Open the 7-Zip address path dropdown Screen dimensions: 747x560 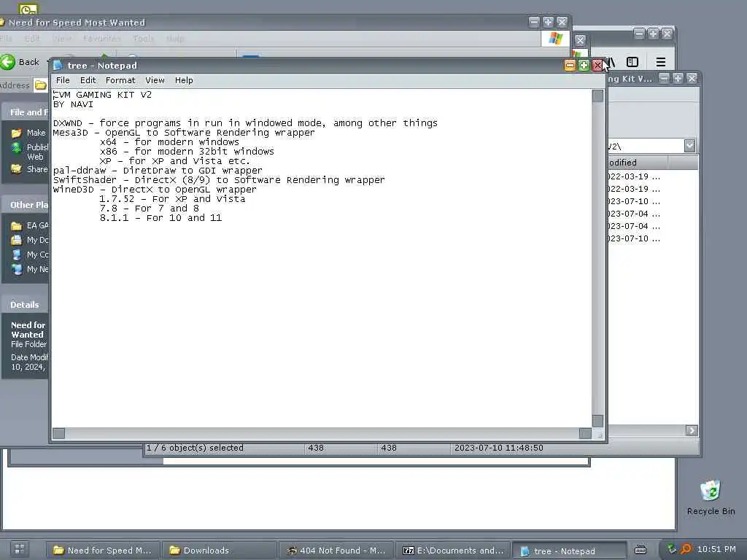pyautogui.click(x=689, y=146)
